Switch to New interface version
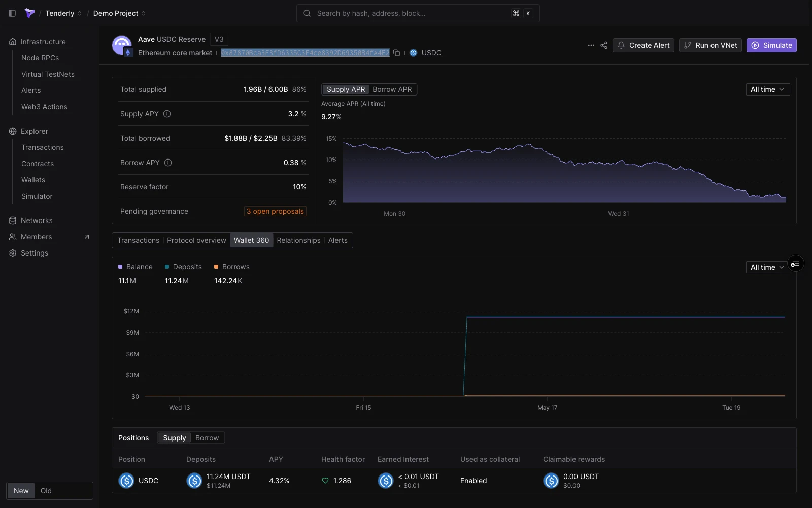The height and width of the screenshot is (508, 812). tap(21, 491)
